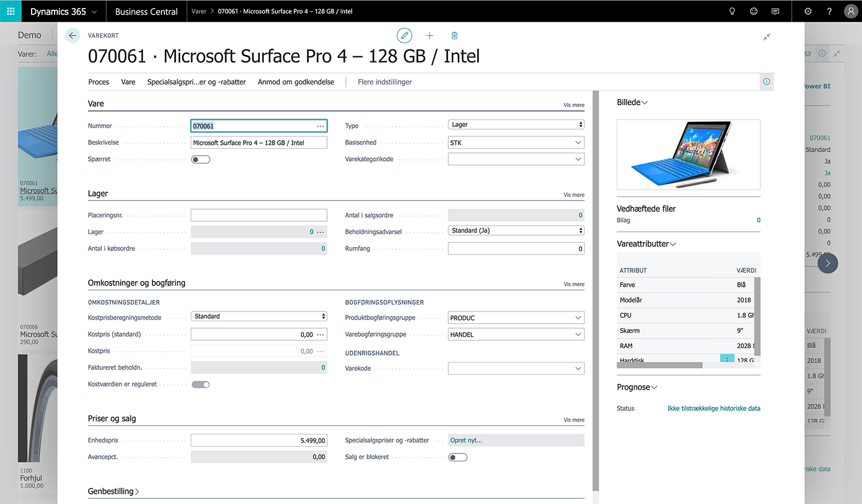Open the chat/message icon in top bar
862x504 pixels.
point(775,11)
